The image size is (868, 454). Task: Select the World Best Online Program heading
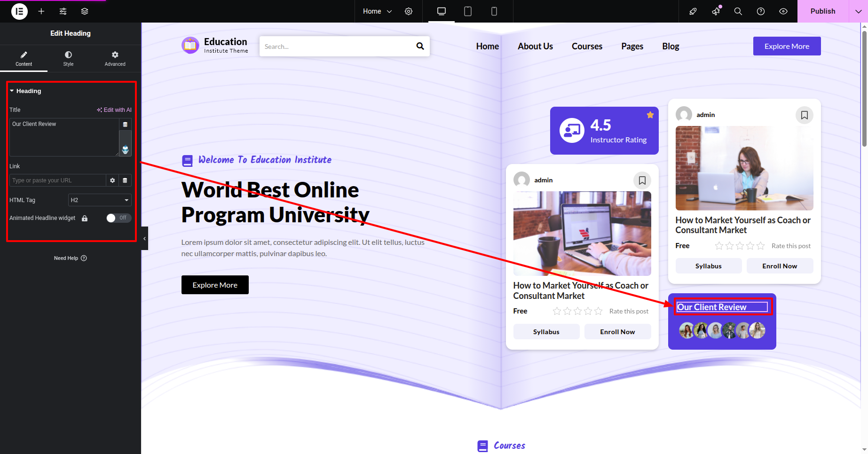pos(276,203)
